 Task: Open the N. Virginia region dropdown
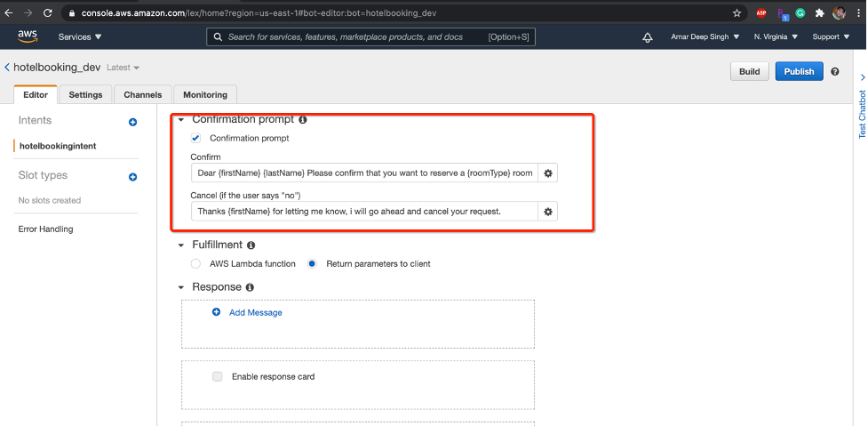tap(775, 37)
